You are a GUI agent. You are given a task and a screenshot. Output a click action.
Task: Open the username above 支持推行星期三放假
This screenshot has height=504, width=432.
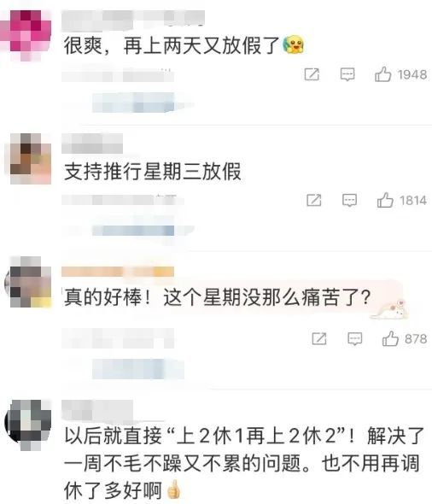coord(92,144)
